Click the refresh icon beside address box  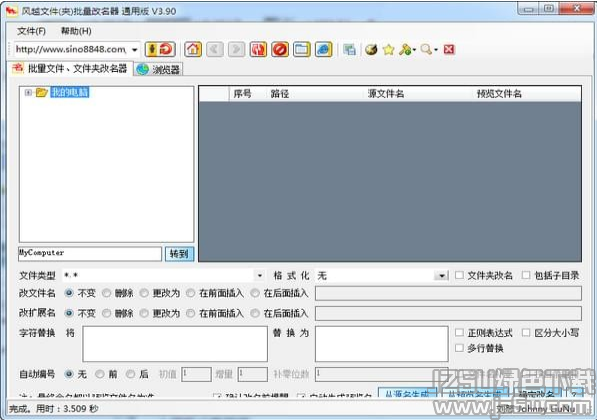[x=166, y=50]
